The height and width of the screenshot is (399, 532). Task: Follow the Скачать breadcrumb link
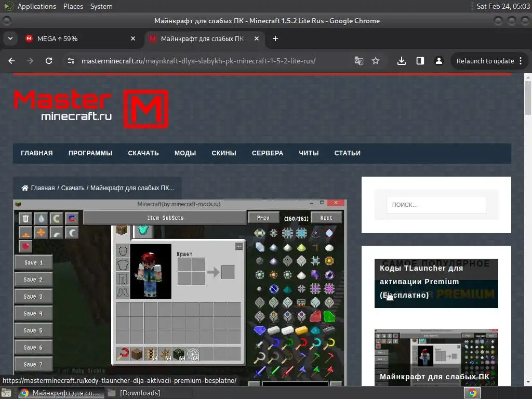[73, 188]
